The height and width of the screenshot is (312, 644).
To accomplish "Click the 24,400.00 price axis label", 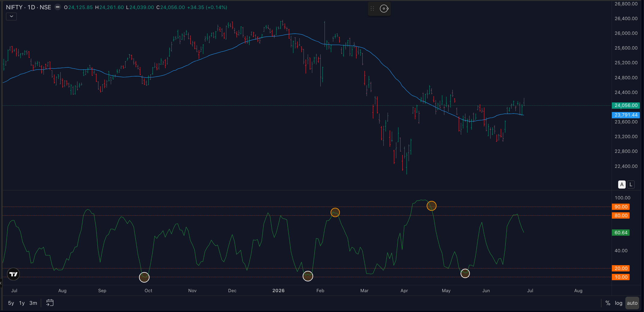I will pos(626,92).
